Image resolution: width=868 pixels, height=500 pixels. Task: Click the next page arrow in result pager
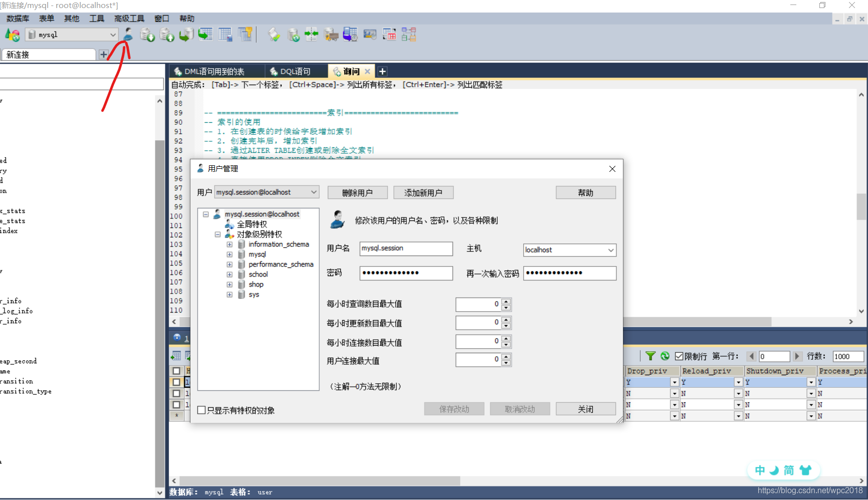pos(797,356)
